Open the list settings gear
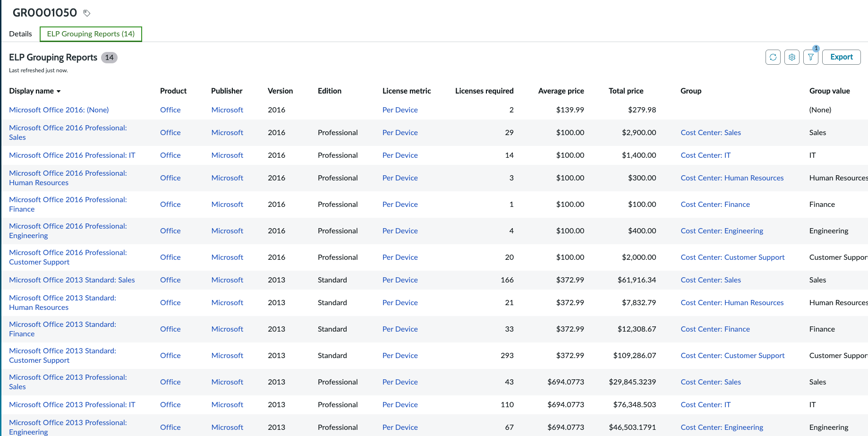 (x=792, y=57)
